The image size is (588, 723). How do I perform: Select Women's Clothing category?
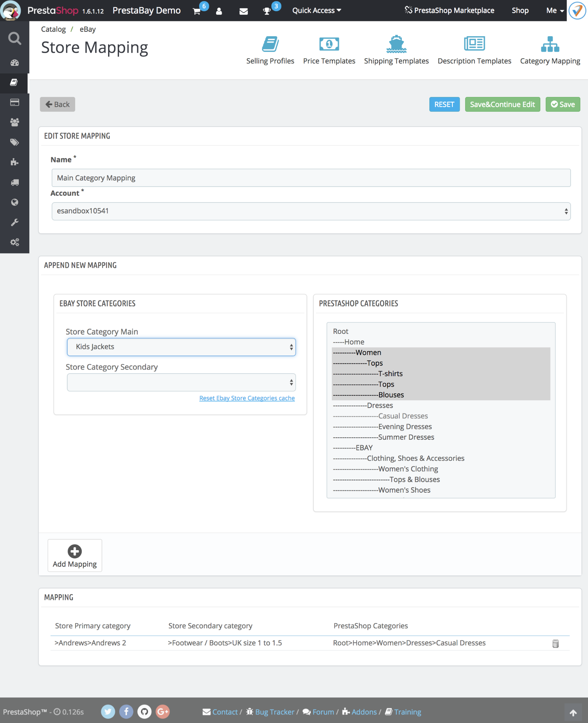tap(441, 469)
